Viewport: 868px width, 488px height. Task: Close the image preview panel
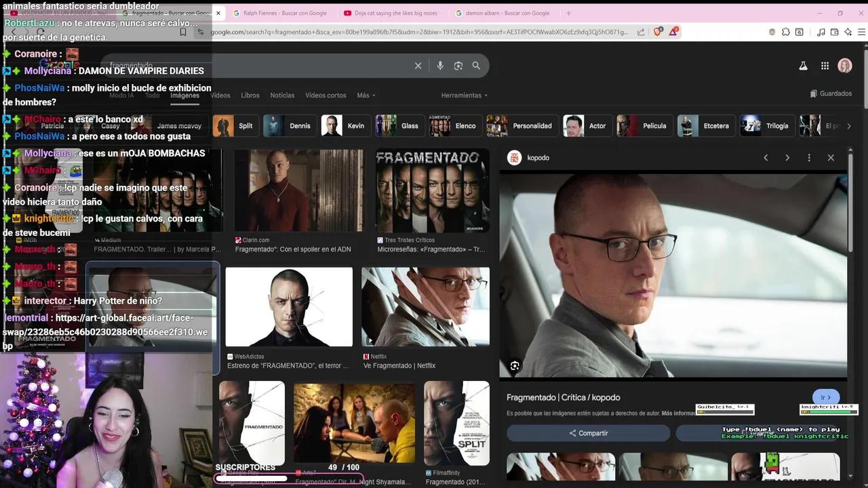pyautogui.click(x=831, y=158)
